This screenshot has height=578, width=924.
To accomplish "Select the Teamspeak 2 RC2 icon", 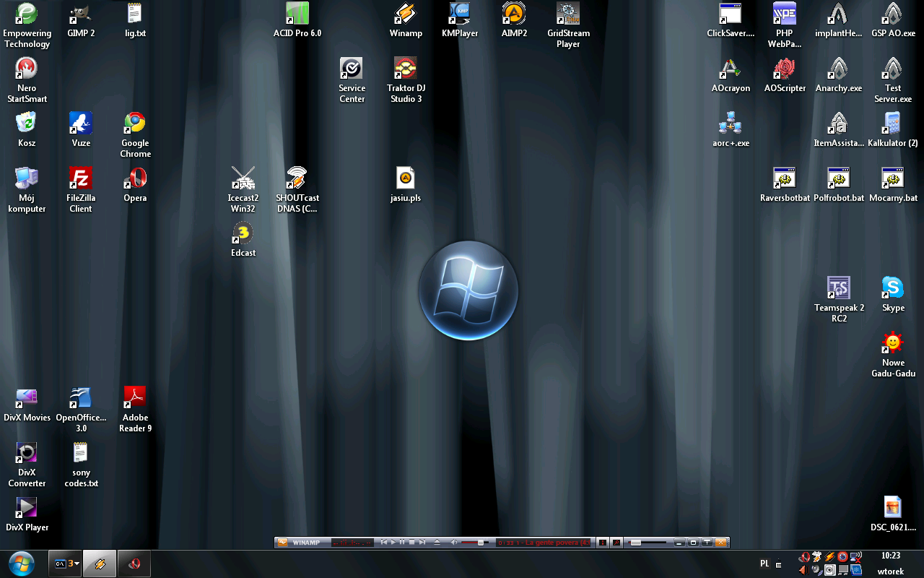I will 839,289.
